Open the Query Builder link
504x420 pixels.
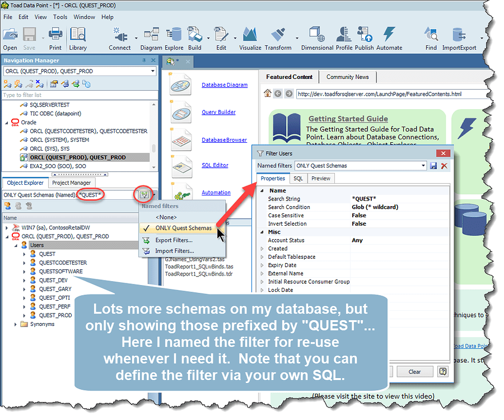[x=218, y=112]
